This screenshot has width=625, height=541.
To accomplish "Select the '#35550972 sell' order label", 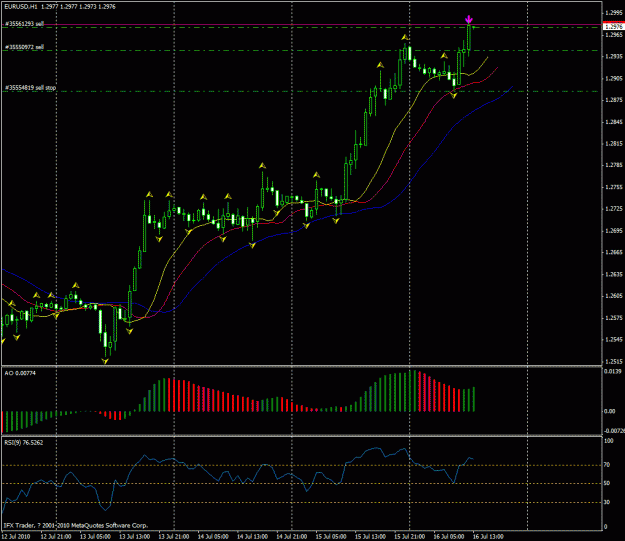I will click(x=24, y=47).
